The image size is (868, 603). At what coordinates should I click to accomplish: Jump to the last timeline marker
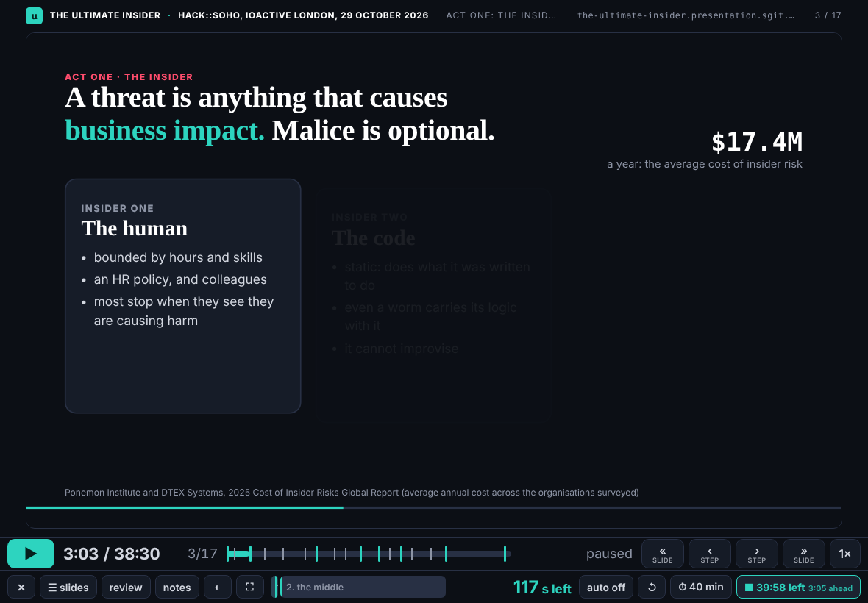[x=505, y=553]
